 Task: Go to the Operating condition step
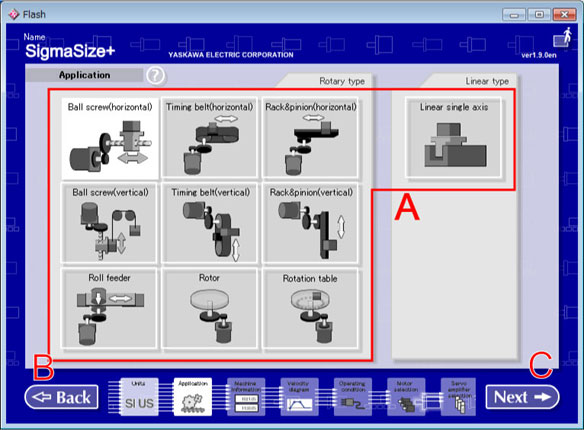(x=353, y=397)
